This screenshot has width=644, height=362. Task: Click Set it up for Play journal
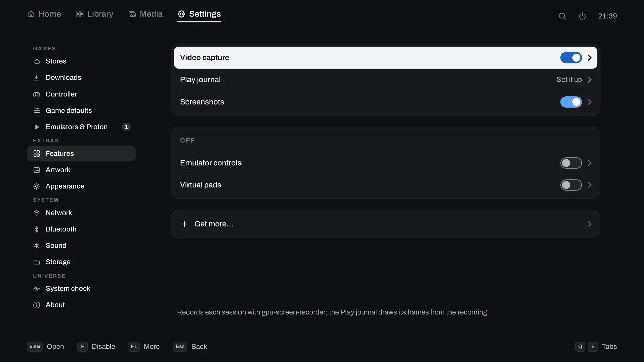(569, 80)
